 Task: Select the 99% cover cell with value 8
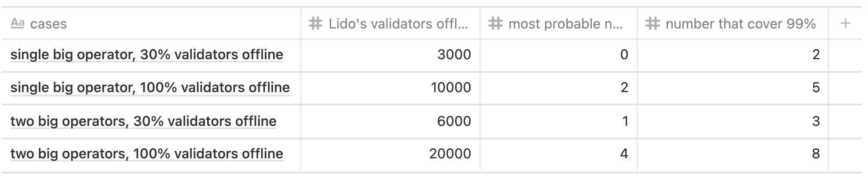tap(733, 154)
